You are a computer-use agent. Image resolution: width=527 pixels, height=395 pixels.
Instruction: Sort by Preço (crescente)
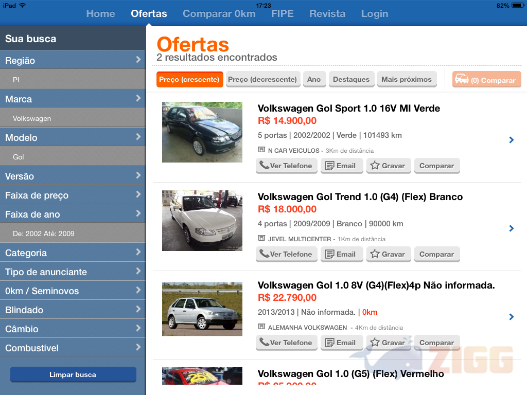click(x=190, y=80)
